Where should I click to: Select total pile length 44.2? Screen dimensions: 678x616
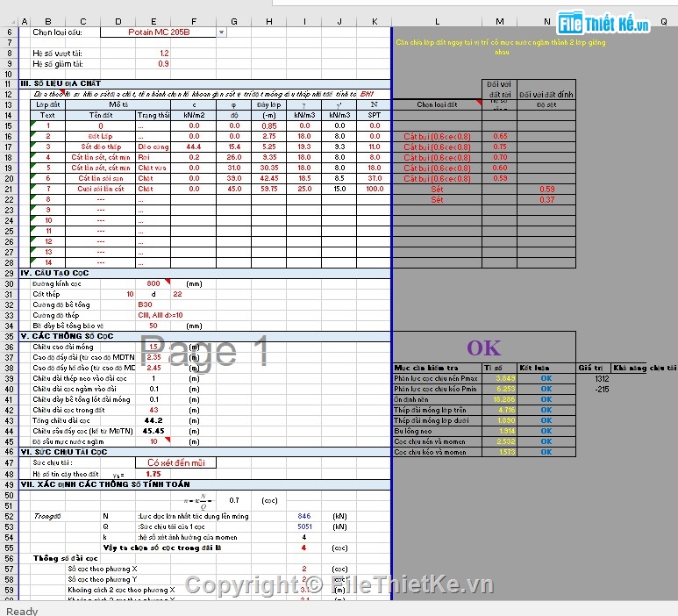tap(153, 420)
